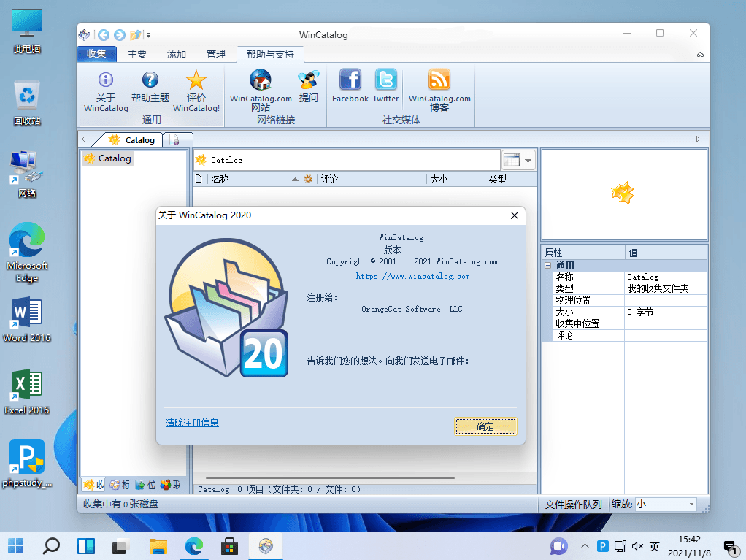The width and height of the screenshot is (746, 560).
Task: Click the folder-up icon in quick access toolbar
Action: (x=136, y=35)
